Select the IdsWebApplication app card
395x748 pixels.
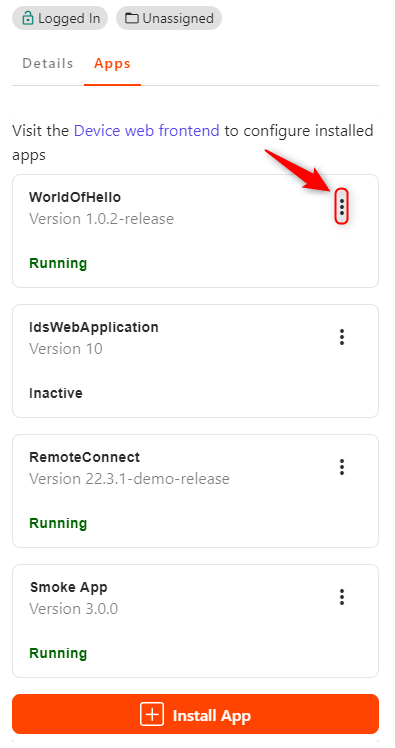[x=196, y=361]
